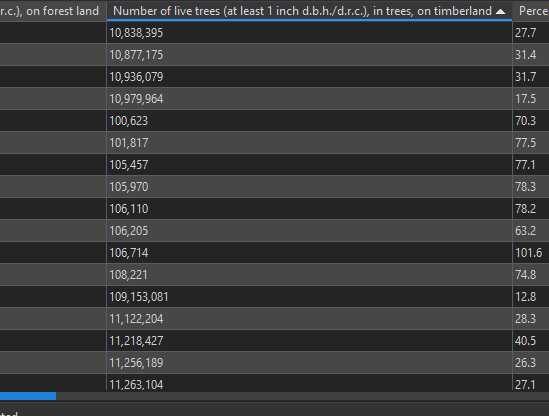Viewport: 549px width, 416px height.
Task: Select the percent cell showing 27.7
Action: click(x=531, y=33)
